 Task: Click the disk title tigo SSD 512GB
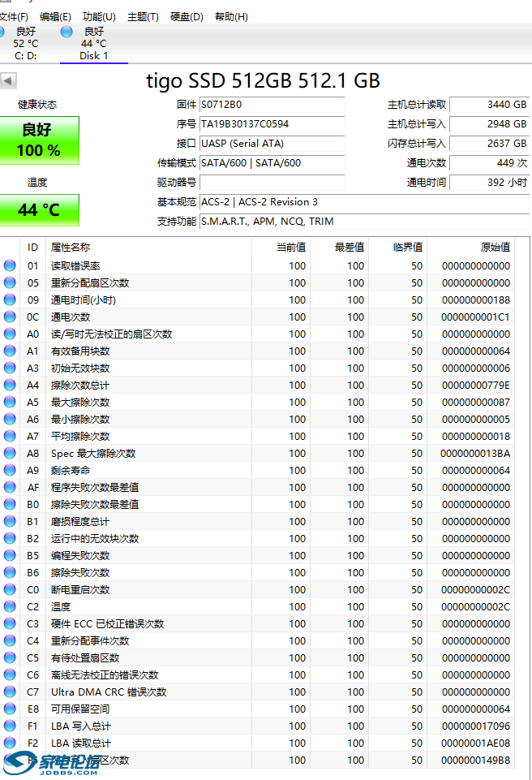point(263,80)
